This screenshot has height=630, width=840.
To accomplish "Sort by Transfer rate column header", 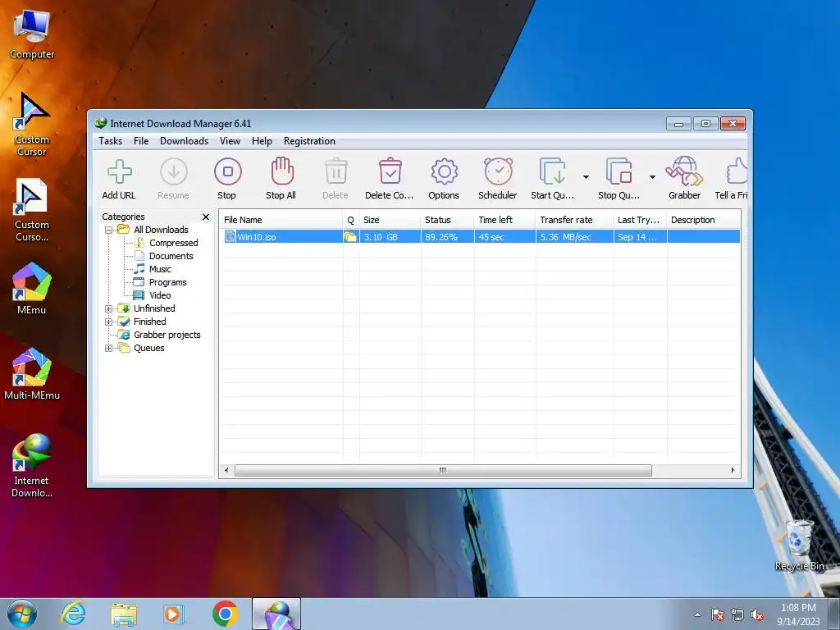I will 574,220.
